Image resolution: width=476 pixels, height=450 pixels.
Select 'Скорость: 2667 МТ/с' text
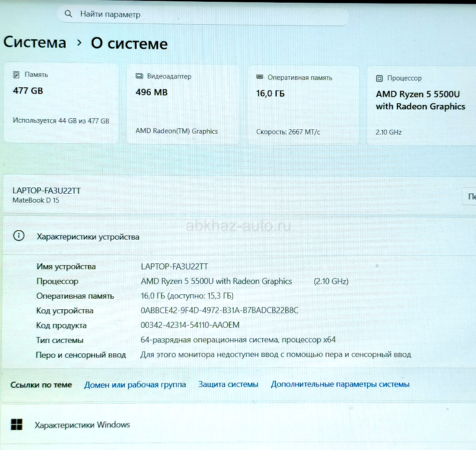[x=288, y=132]
